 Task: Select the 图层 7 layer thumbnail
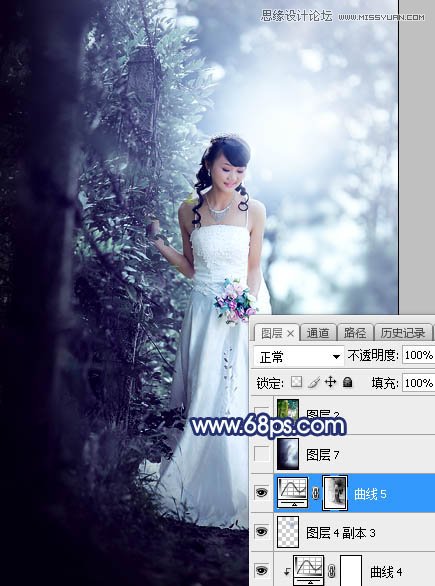[x=288, y=454]
